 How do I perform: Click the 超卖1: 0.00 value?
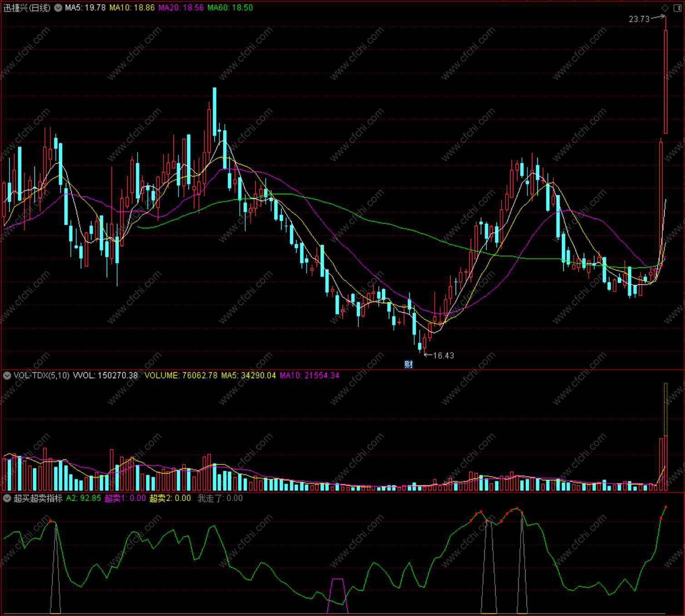[x=125, y=498]
